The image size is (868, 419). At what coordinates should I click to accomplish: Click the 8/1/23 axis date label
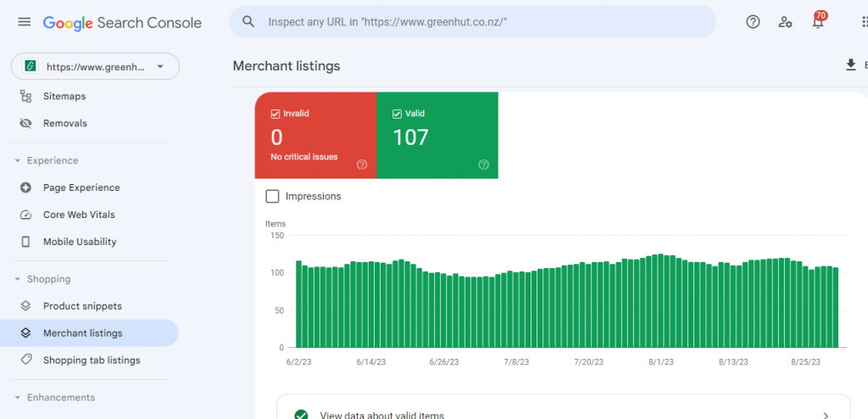click(x=661, y=362)
